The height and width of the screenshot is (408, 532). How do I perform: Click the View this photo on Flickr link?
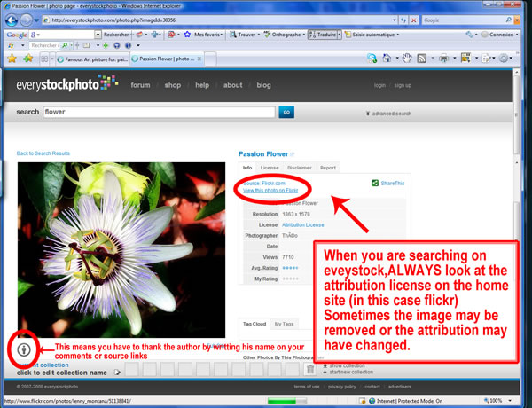[270, 191]
